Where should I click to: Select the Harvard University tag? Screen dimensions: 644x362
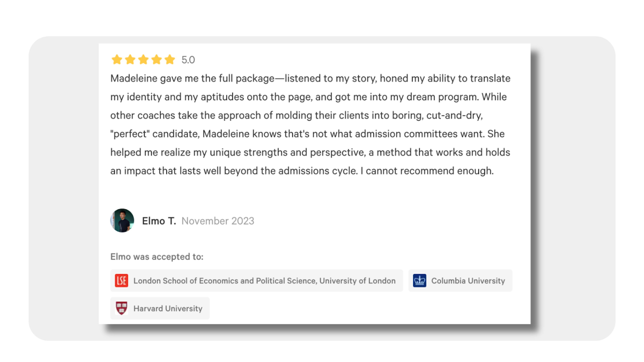[x=160, y=308]
